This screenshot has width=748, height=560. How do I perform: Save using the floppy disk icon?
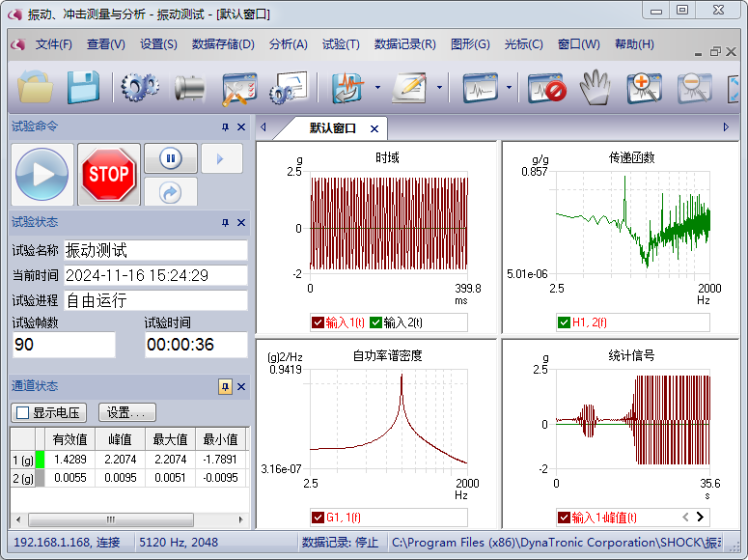click(83, 87)
